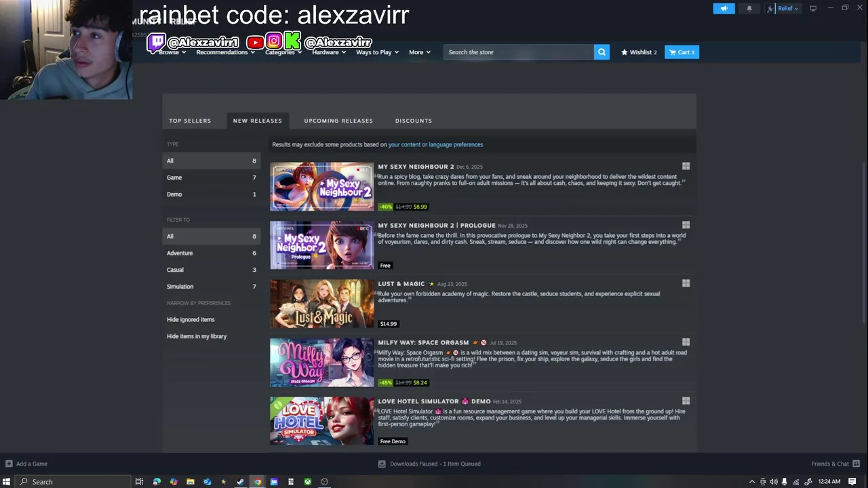Filter to the Simulation tag
This screenshot has height=488, width=868.
click(212, 287)
